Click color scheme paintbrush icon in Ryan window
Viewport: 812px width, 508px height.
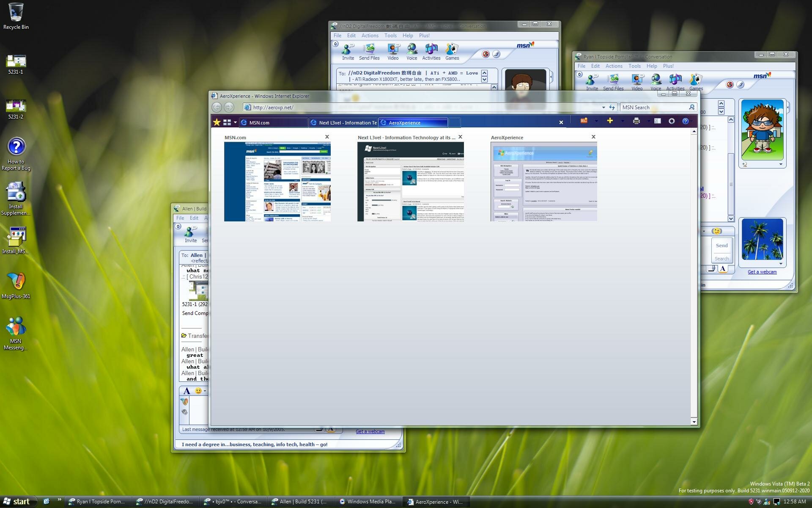tap(740, 85)
